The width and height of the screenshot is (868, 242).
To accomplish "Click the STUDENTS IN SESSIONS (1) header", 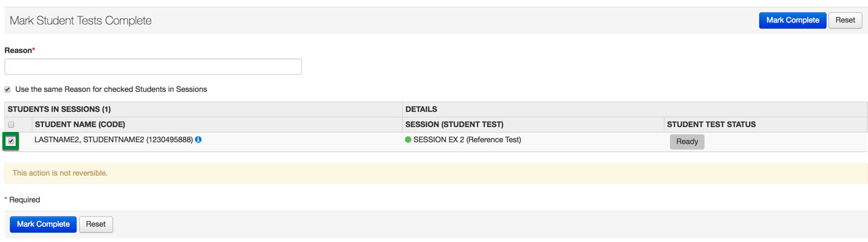I will coord(60,109).
